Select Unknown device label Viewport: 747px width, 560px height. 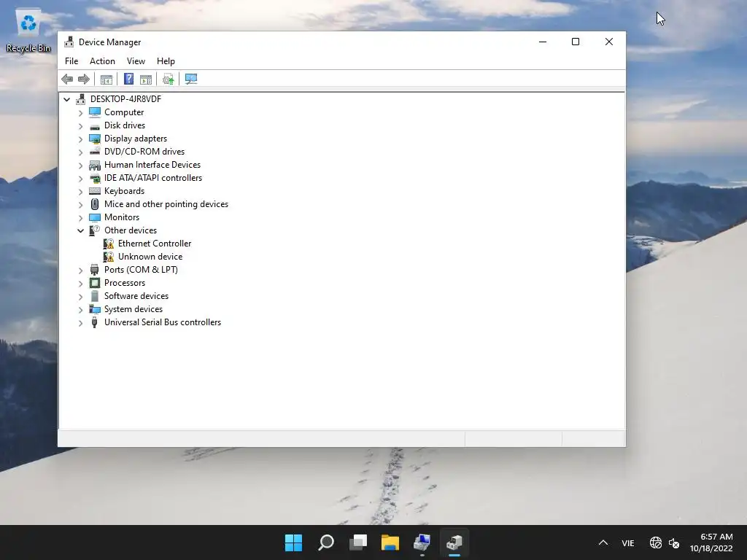pyautogui.click(x=150, y=256)
